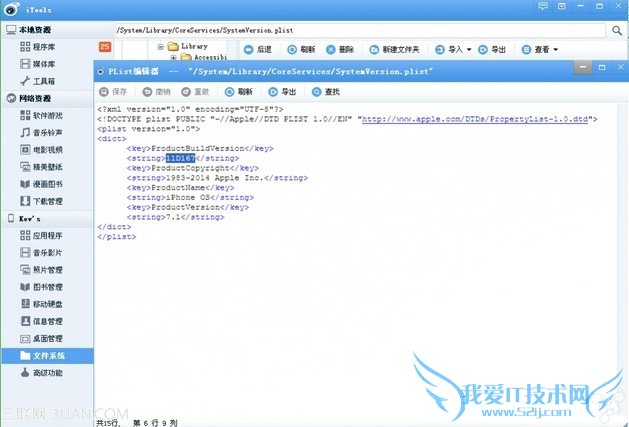
Task: Collapse the Library folder tree node
Action: pos(160,47)
